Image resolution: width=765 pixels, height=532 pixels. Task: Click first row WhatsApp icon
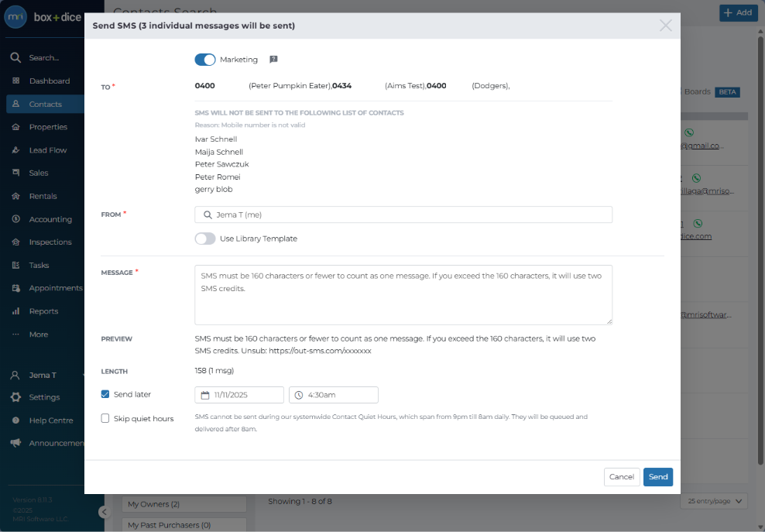pyautogui.click(x=689, y=132)
